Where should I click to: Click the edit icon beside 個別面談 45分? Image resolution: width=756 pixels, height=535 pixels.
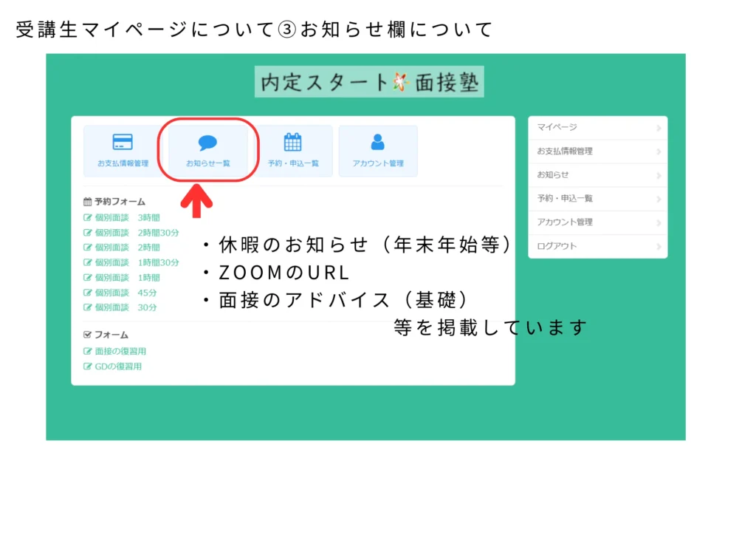tap(88, 293)
